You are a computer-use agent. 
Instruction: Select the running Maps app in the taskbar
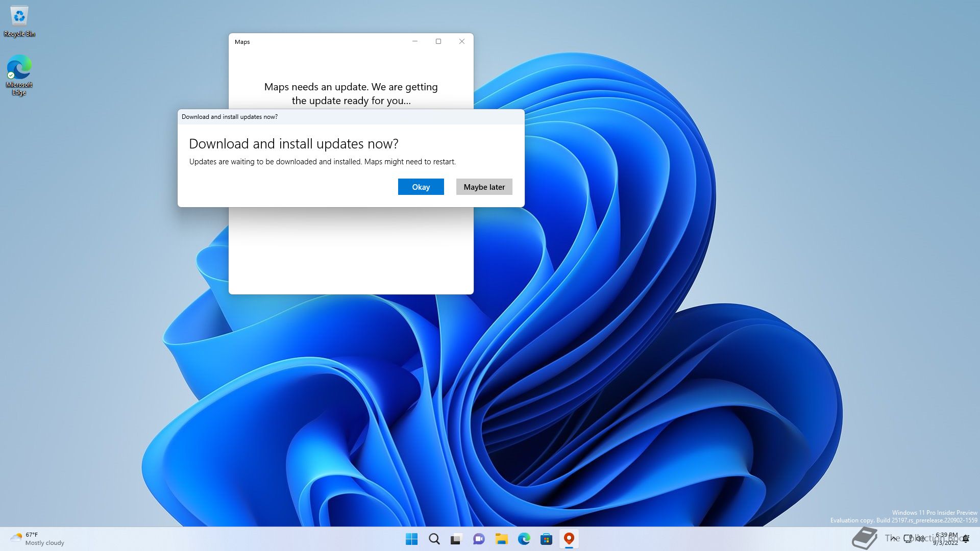[x=569, y=539]
